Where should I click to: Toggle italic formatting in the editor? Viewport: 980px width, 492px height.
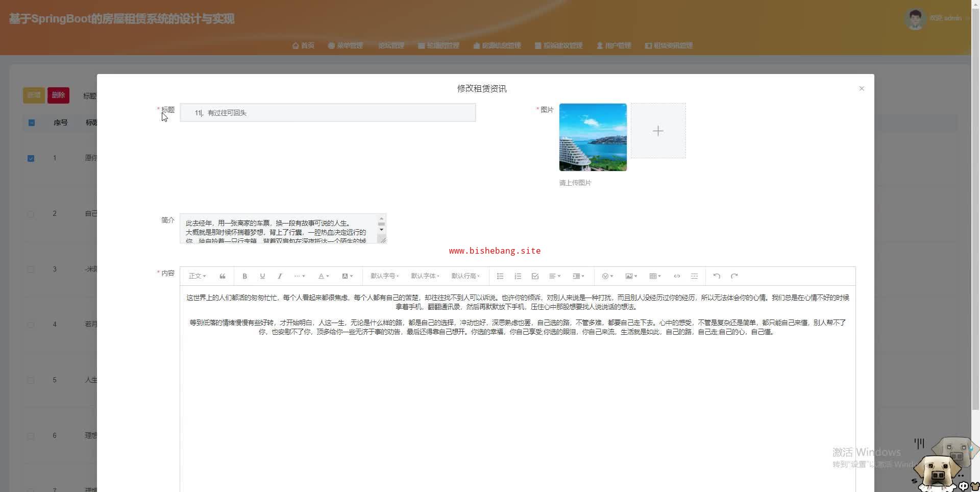pyautogui.click(x=280, y=276)
